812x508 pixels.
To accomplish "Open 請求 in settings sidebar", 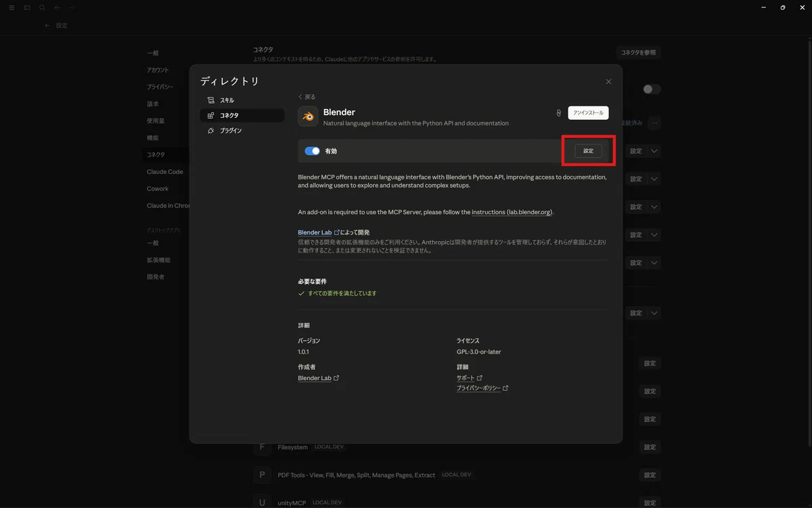I will (152, 104).
